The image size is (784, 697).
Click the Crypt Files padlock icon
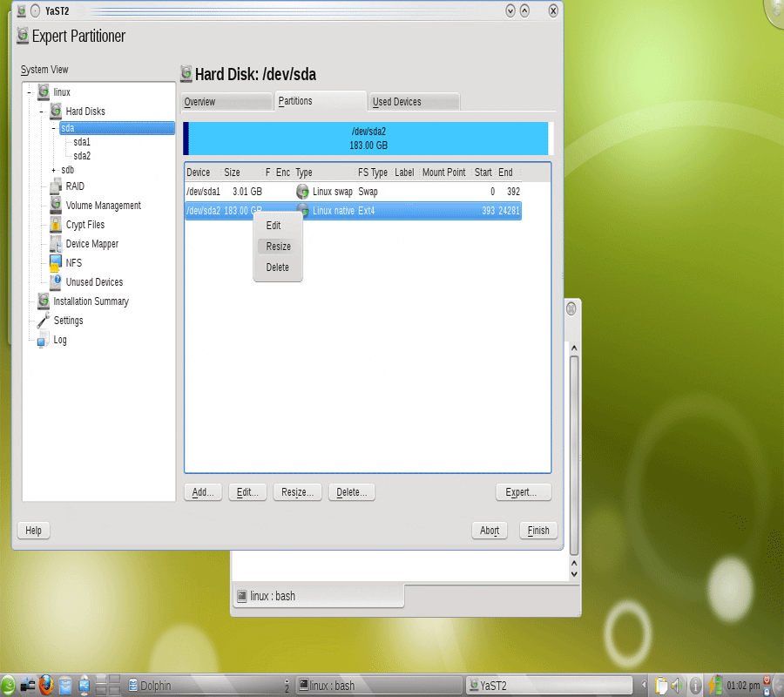[x=56, y=225]
